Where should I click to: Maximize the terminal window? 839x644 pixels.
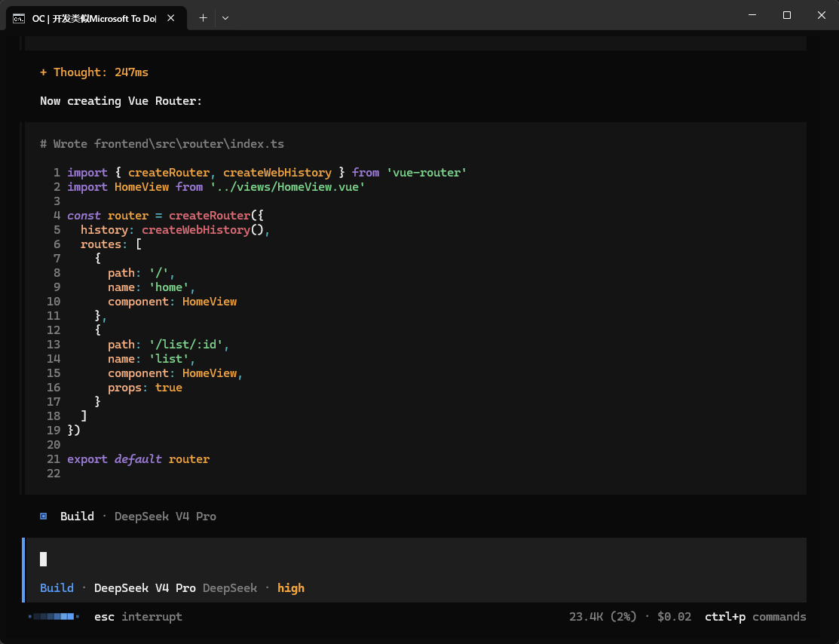coord(786,15)
